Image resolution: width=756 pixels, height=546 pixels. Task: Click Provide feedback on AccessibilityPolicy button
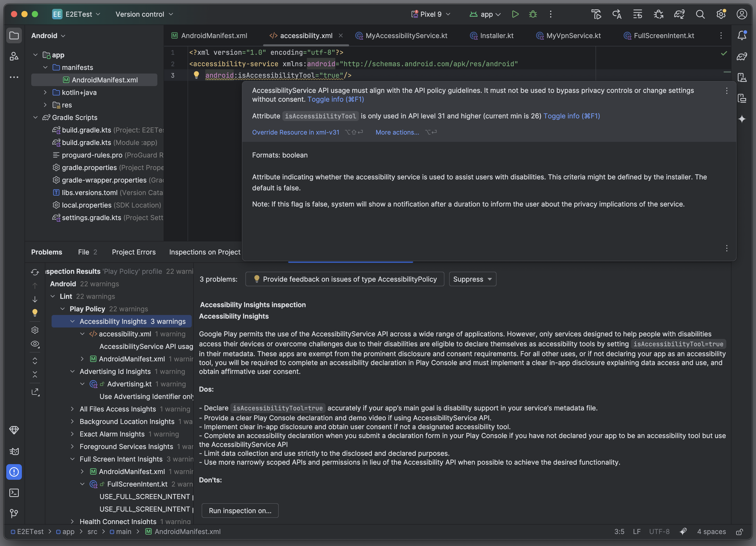tap(345, 279)
